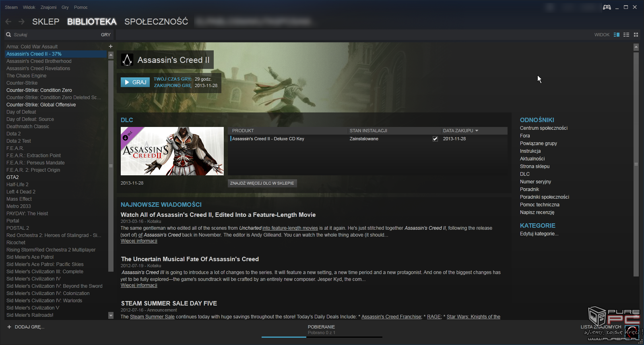Click plus icon beside Dodaj grę

pyautogui.click(x=9, y=327)
